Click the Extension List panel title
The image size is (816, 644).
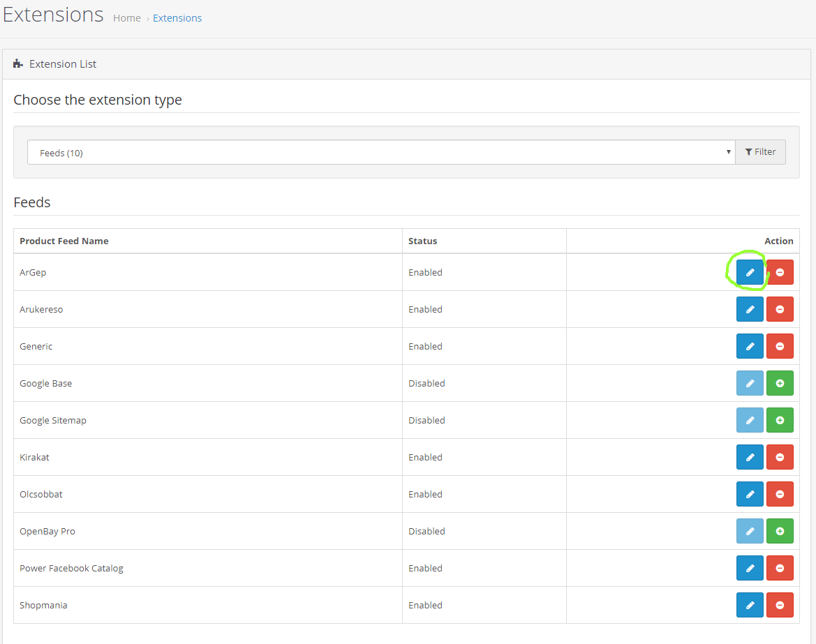[62, 63]
